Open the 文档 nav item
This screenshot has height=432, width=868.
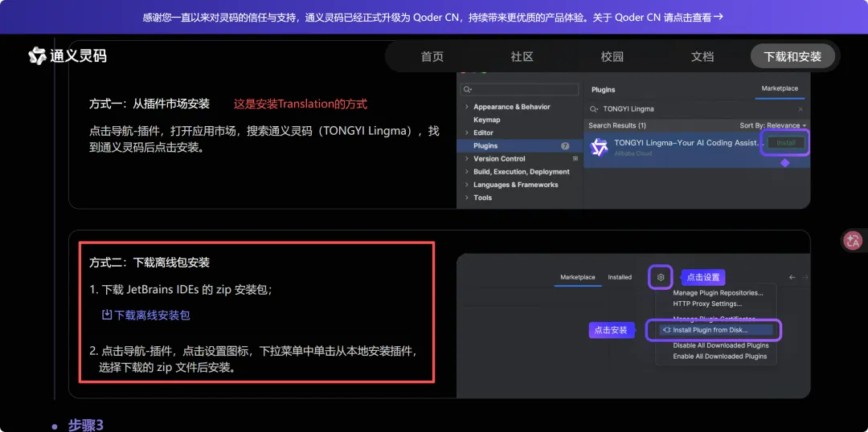702,56
